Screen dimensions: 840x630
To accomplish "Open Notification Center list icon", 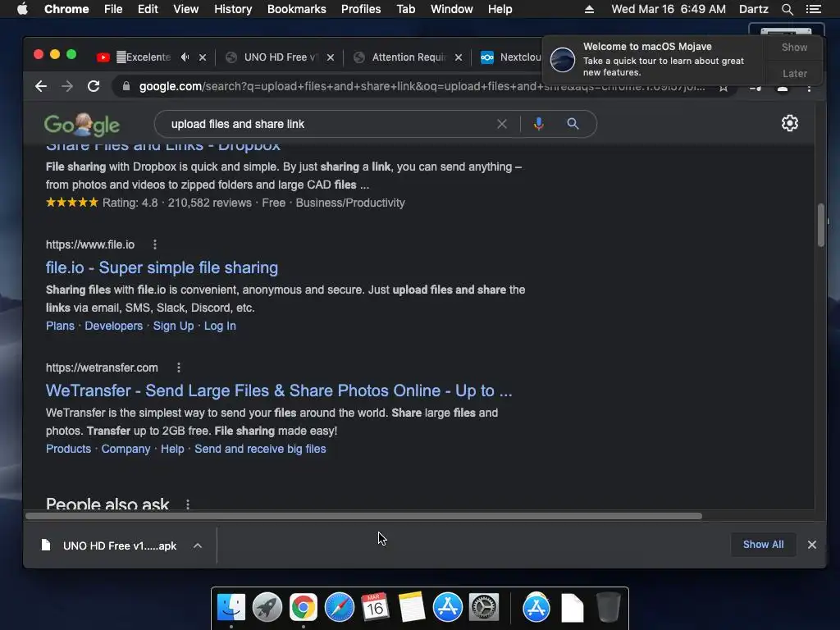I will coord(813,9).
